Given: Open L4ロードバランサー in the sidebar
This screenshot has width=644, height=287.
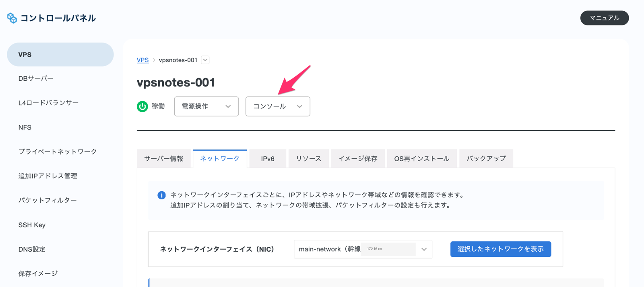Looking at the screenshot, I should coord(48,103).
